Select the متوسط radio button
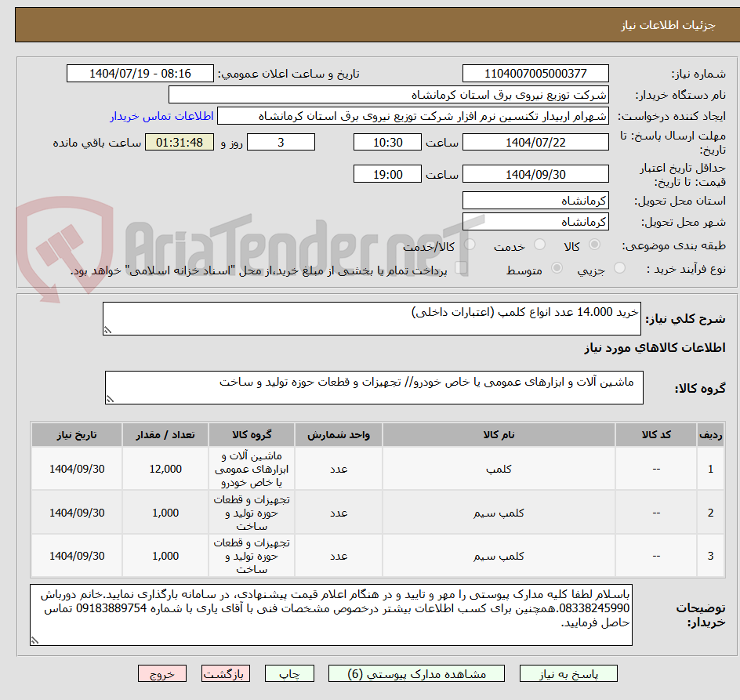The height and width of the screenshot is (700, 740). coord(557,267)
